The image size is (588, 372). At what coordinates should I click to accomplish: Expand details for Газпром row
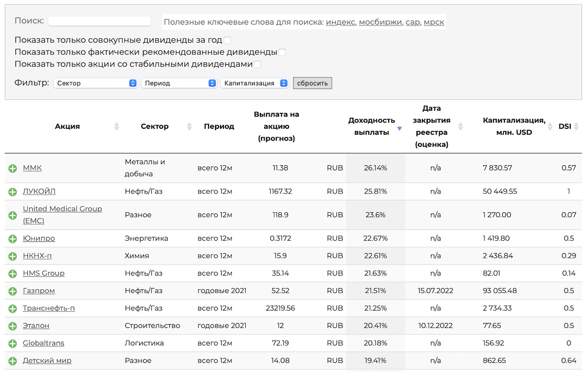(x=13, y=291)
